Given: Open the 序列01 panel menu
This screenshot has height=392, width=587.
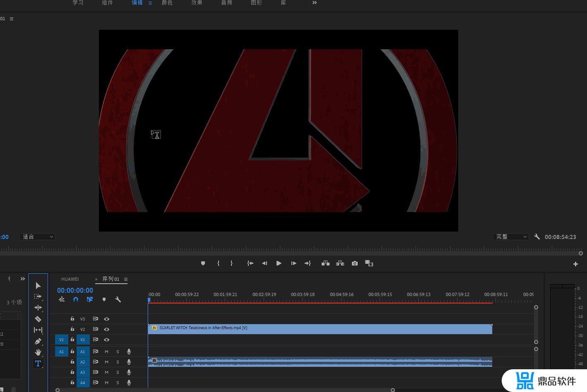Looking at the screenshot, I should (x=126, y=279).
